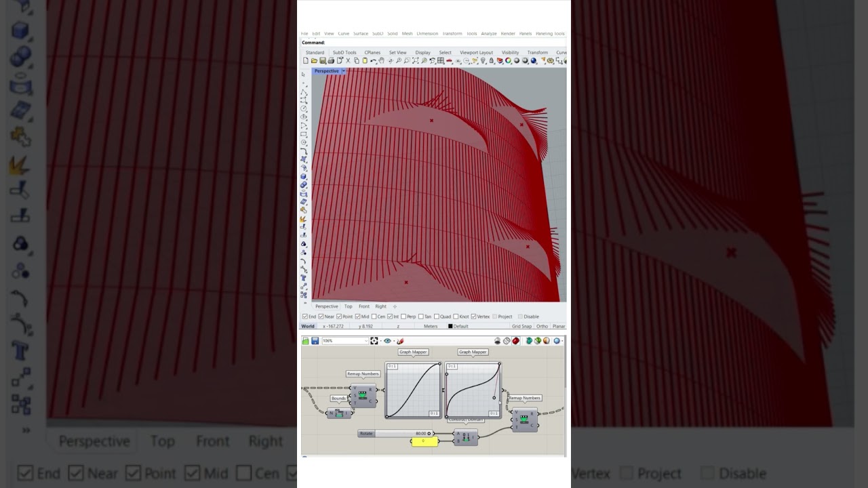Screen dimensions: 868x488
Task: Click the light bulb Hide objects icon
Action: (483, 61)
